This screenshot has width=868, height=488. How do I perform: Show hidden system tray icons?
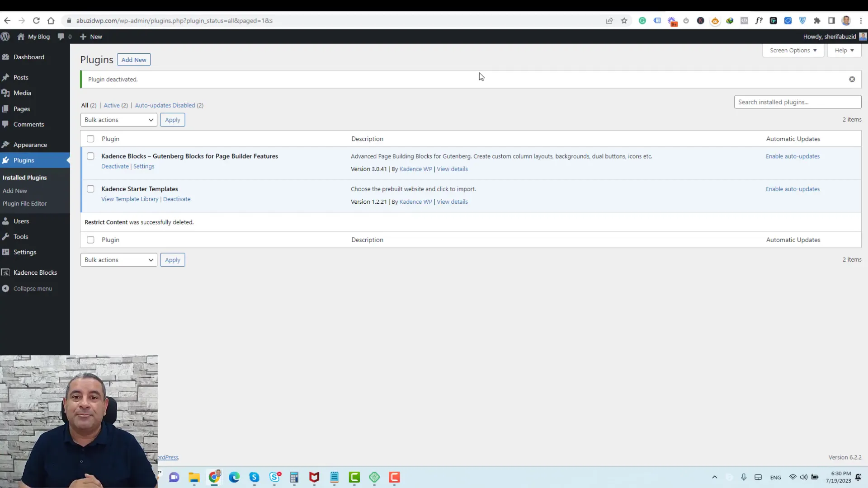click(x=715, y=477)
